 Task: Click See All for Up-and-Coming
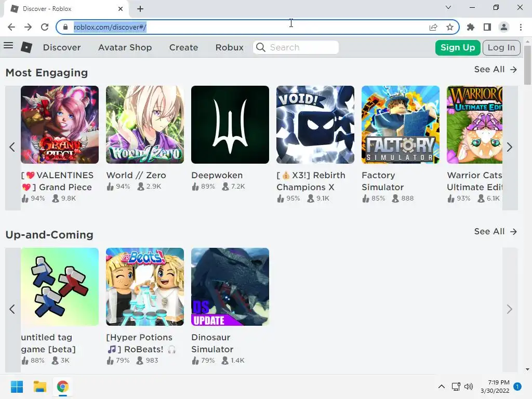(495, 232)
